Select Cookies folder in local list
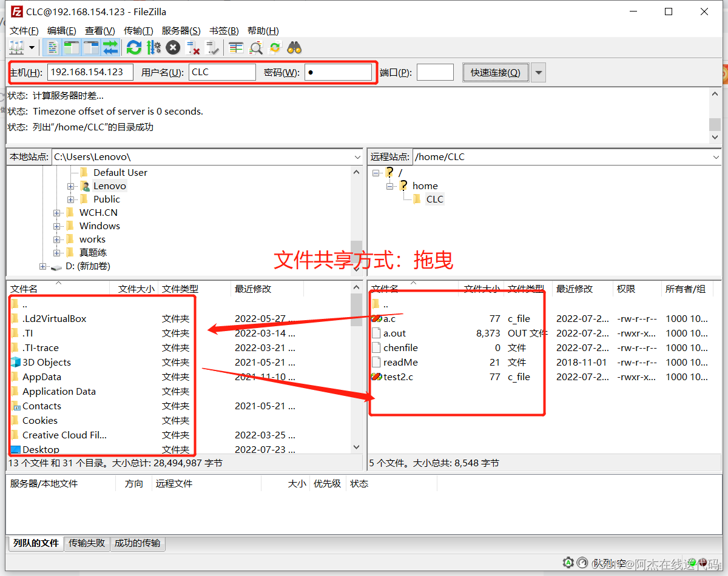This screenshot has height=576, width=728. click(x=40, y=420)
